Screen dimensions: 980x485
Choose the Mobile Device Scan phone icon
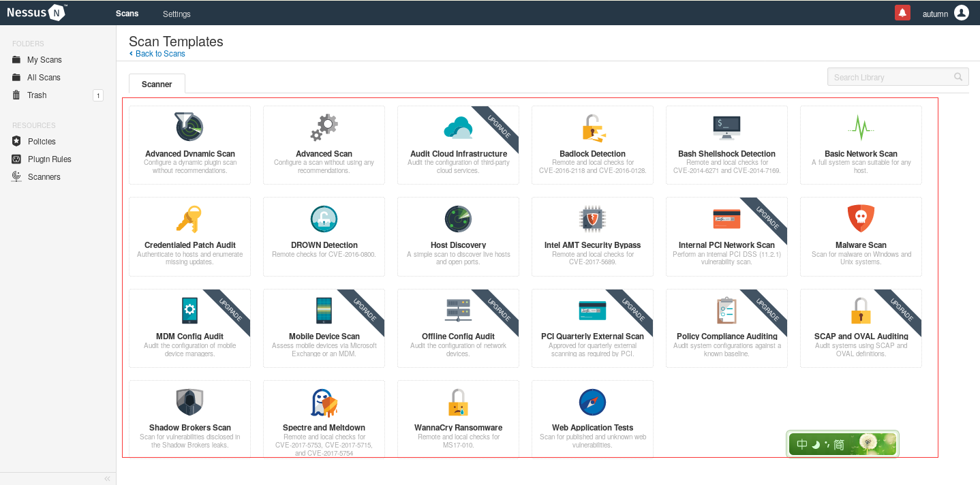coord(324,310)
